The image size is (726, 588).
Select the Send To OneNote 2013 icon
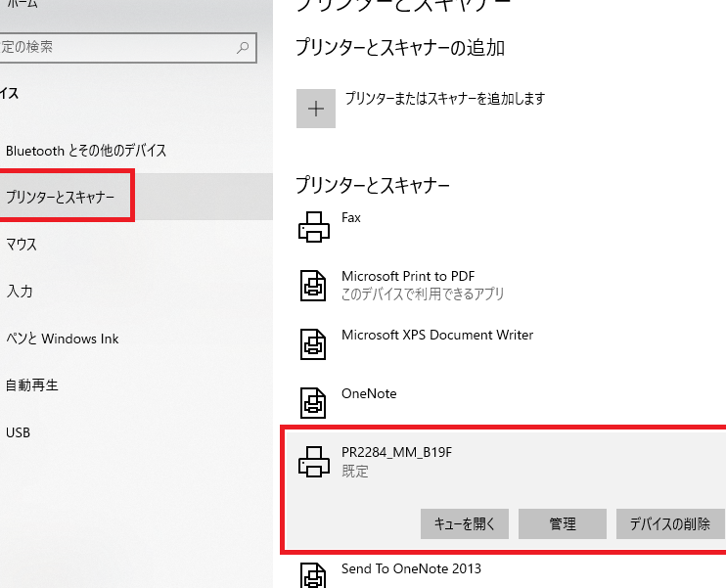click(313, 575)
